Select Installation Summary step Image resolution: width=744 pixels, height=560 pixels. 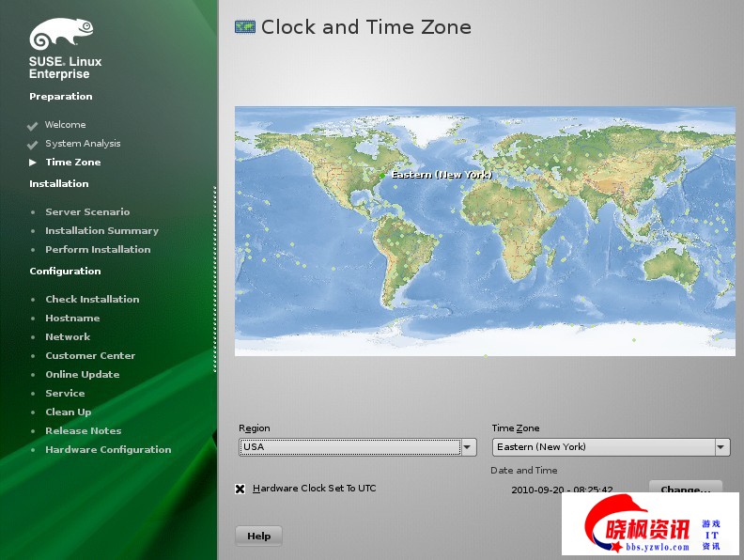[x=101, y=231]
